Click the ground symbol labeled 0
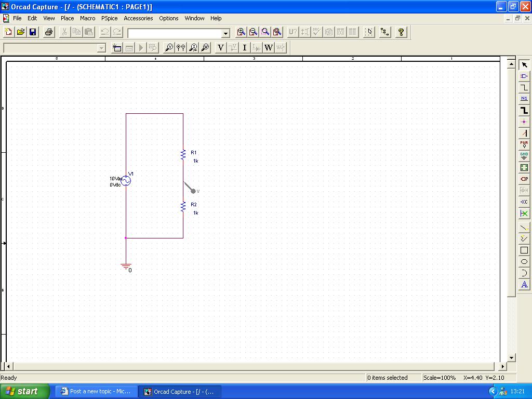This screenshot has height=399, width=532. pos(126,268)
